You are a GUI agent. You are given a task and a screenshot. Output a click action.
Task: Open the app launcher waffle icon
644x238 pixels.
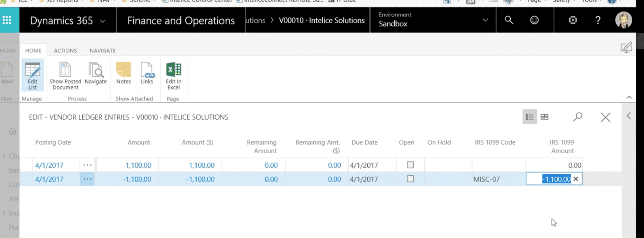tap(7, 20)
